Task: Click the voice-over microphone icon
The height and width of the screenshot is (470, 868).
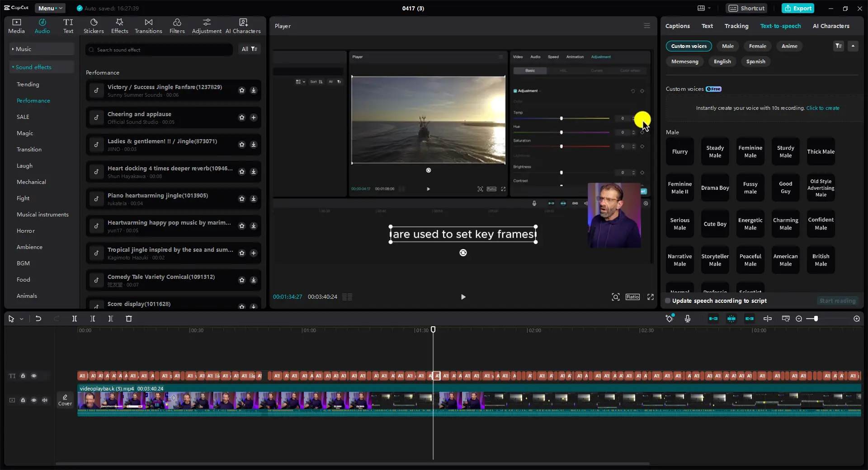Action: (x=687, y=319)
